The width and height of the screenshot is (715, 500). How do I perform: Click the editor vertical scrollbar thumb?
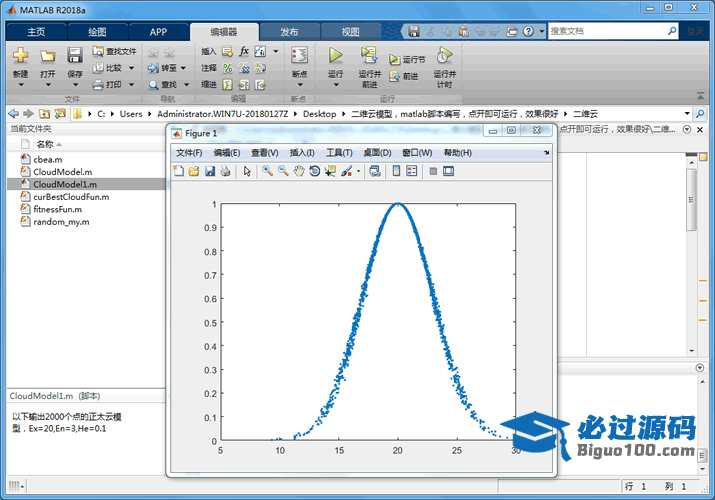tap(691, 200)
